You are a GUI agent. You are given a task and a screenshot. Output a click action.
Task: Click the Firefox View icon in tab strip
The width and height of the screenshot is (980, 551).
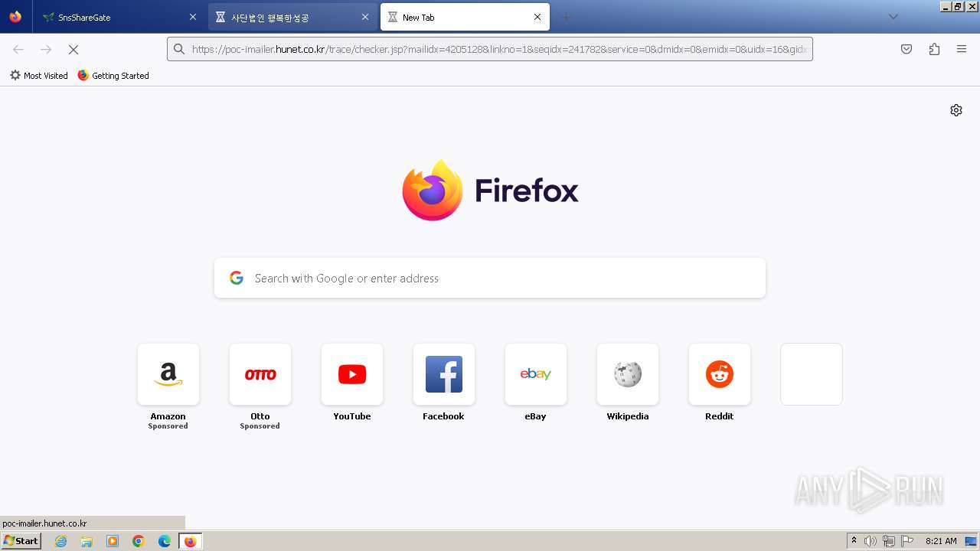15,17
